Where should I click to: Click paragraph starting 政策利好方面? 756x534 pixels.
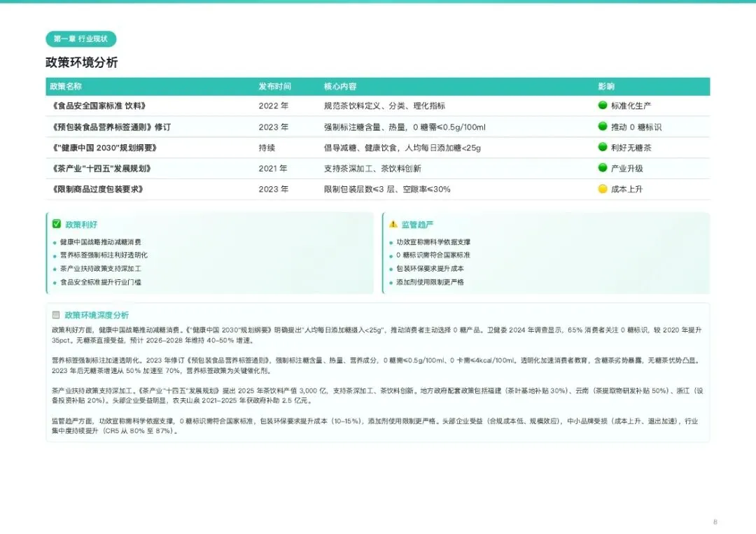tap(377, 335)
